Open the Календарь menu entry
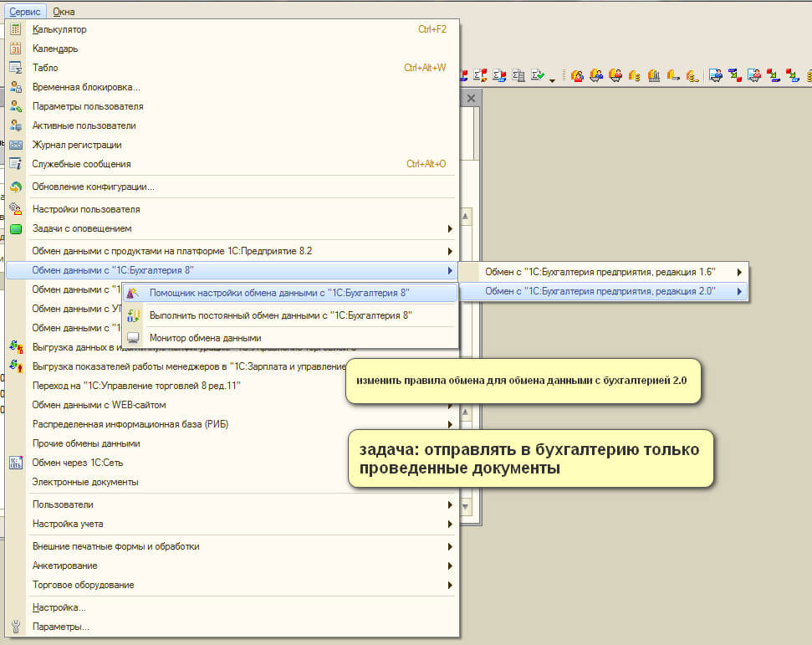 (55, 49)
